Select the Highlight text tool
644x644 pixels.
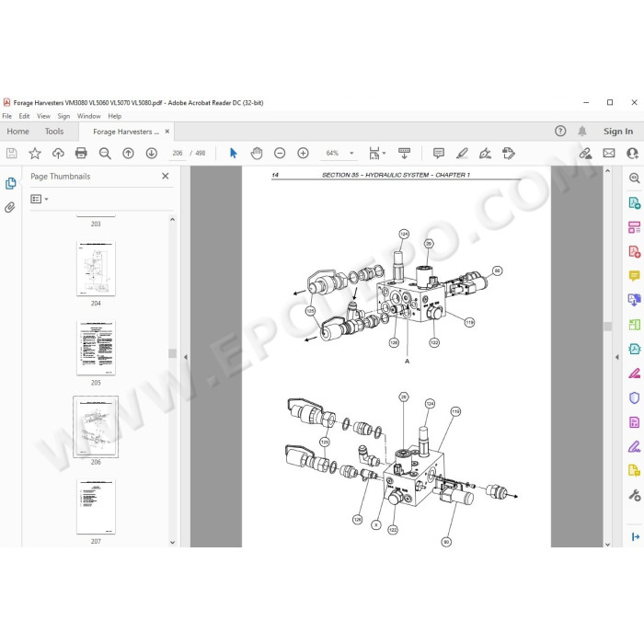click(x=462, y=154)
